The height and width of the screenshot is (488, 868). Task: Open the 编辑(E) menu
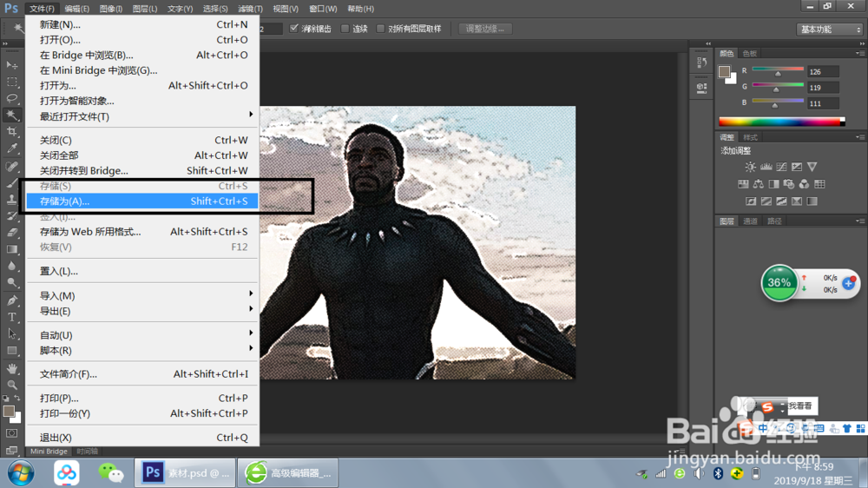(x=76, y=9)
